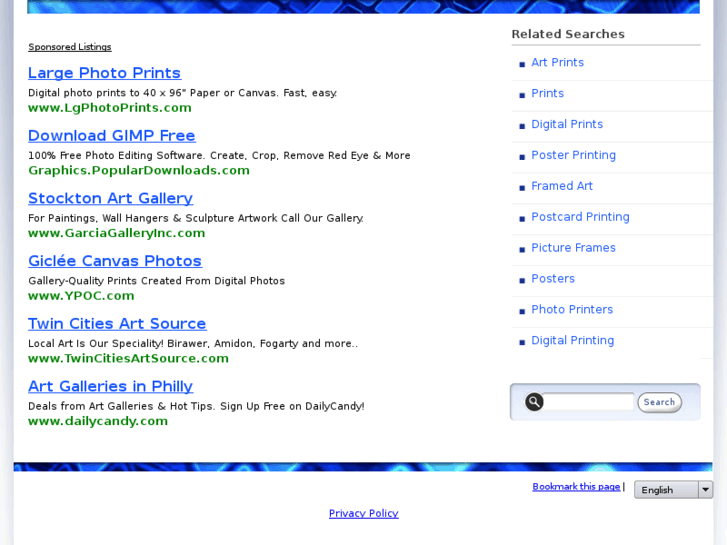Click the www.dailycandy.com URL
Viewport: 727px width, 545px height.
(98, 421)
